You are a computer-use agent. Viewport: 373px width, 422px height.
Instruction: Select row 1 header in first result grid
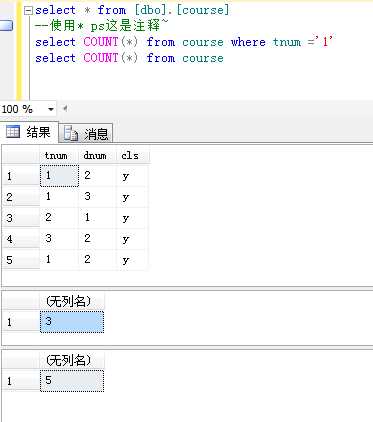tap(21, 176)
